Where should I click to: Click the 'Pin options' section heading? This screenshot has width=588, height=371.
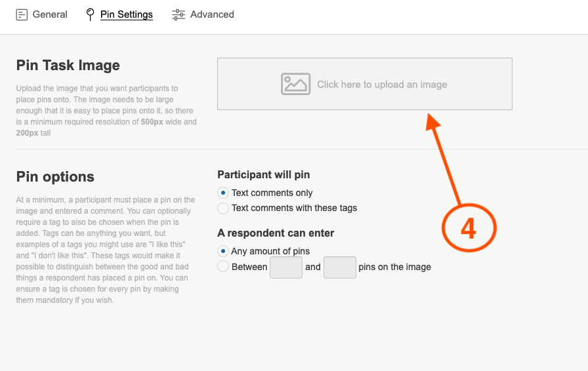click(55, 177)
